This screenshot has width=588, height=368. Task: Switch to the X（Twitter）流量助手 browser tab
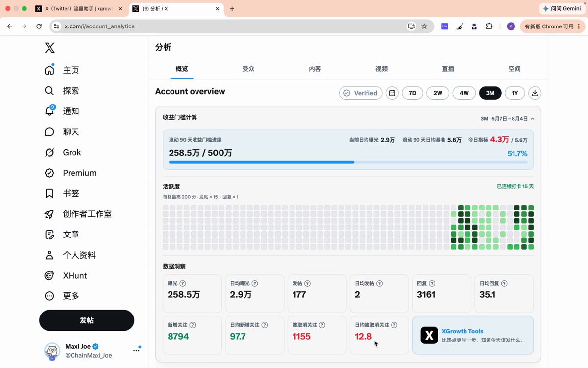point(78,9)
